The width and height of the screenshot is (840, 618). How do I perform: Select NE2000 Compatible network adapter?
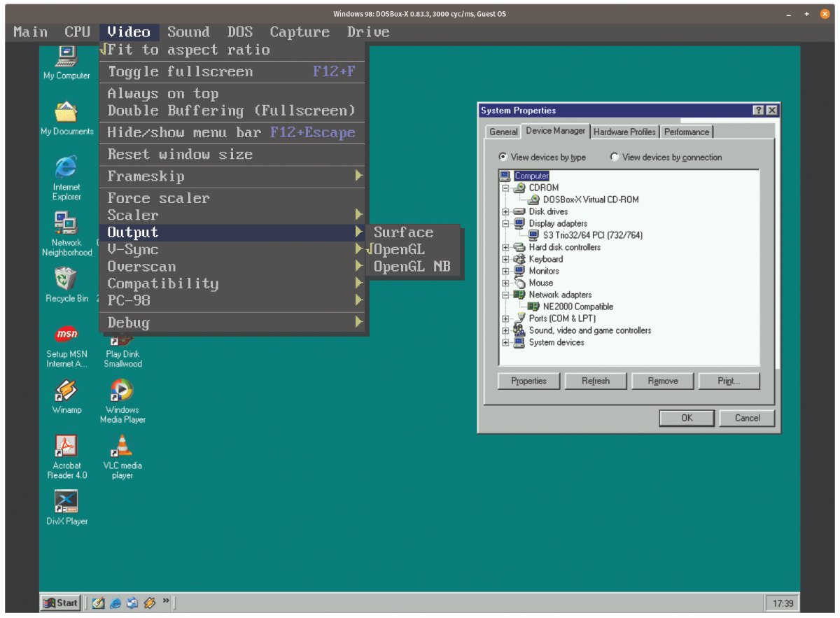(571, 307)
